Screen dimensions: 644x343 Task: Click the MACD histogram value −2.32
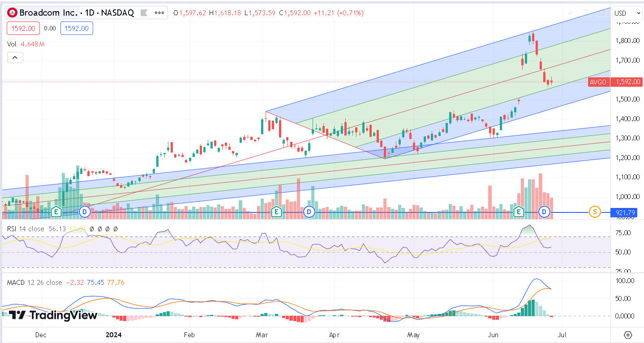[76, 282]
